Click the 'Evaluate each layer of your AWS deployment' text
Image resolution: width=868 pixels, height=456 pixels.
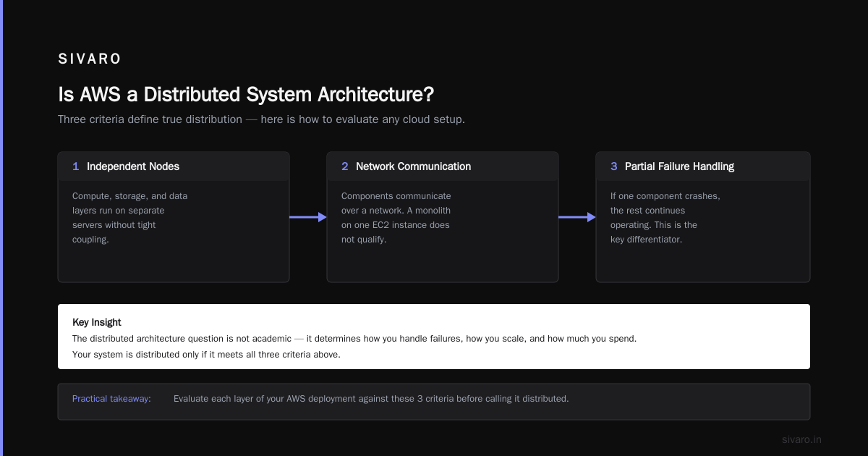pos(371,399)
